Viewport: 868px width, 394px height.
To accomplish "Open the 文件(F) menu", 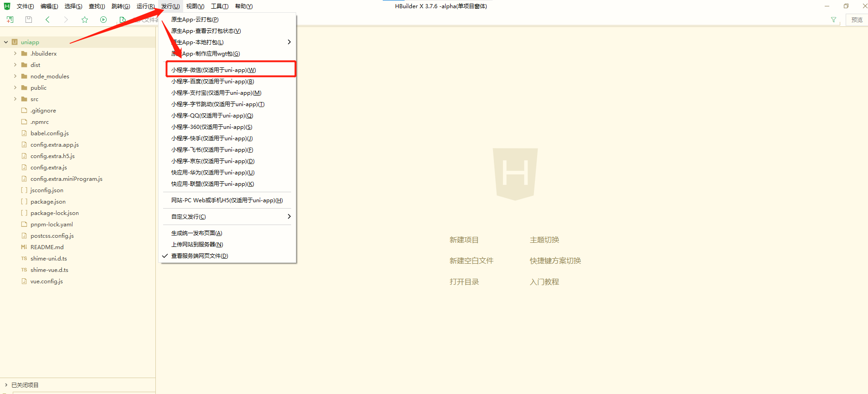I will click(25, 6).
